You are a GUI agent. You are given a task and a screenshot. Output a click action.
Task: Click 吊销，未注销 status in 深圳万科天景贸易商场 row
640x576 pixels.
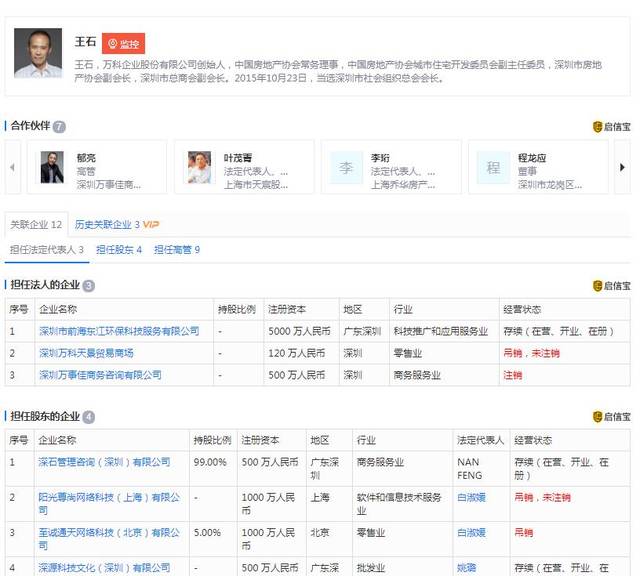point(531,353)
